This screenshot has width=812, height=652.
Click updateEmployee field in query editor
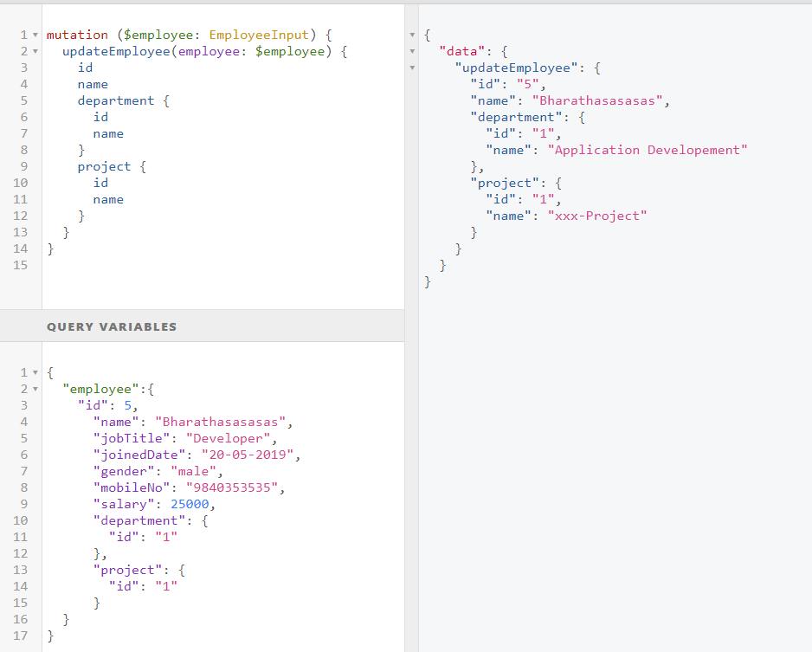(x=116, y=51)
